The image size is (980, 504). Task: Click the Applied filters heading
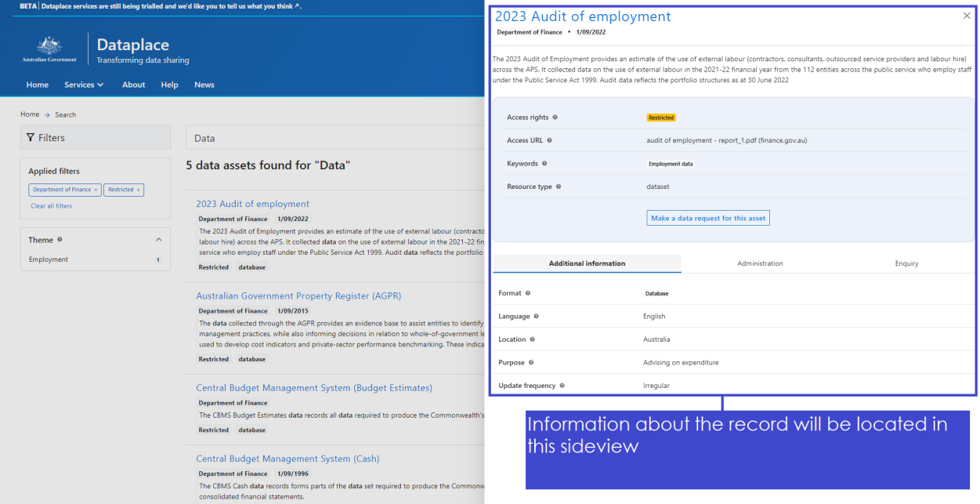(54, 171)
